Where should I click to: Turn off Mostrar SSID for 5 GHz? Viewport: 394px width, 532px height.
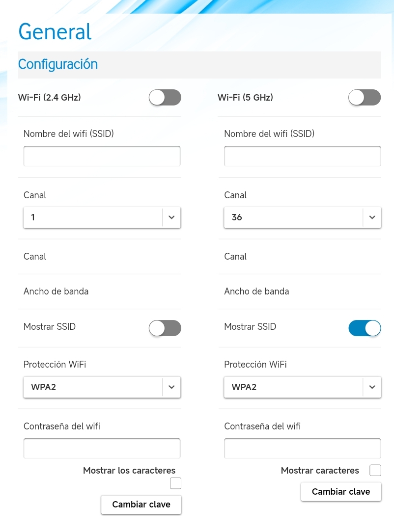(365, 328)
